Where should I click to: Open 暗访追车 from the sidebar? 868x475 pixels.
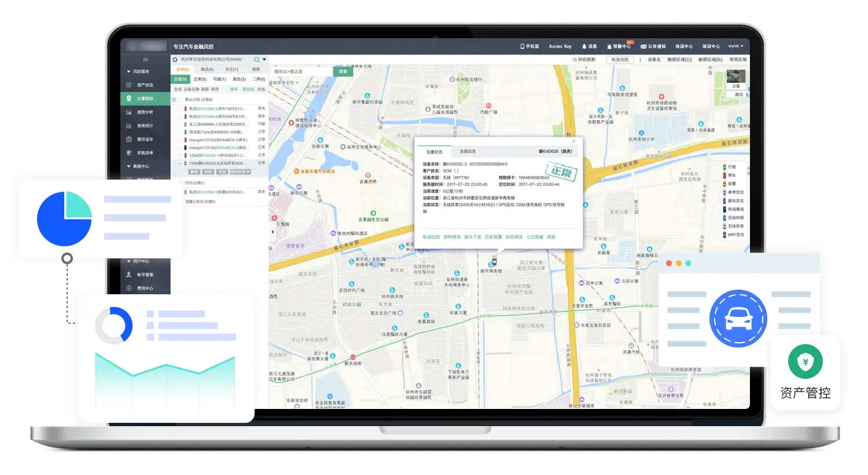click(145, 139)
